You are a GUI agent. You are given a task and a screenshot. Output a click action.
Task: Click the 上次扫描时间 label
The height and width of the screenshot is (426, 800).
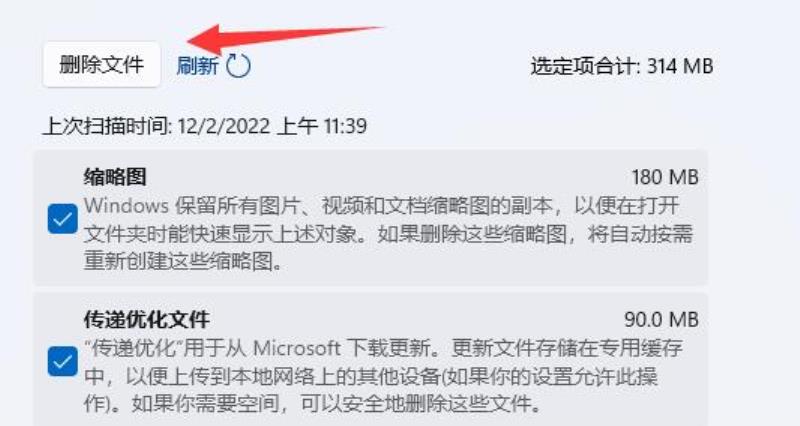coord(108,126)
